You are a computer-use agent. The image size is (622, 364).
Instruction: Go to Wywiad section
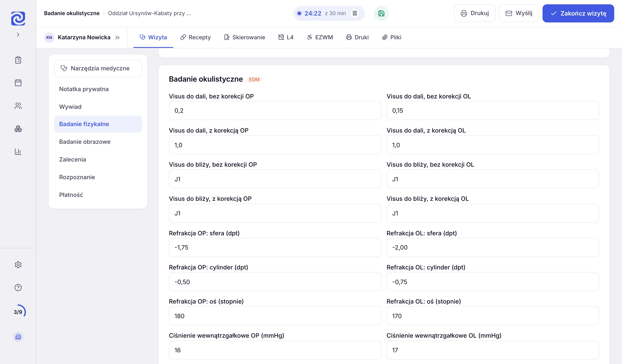coord(98,107)
